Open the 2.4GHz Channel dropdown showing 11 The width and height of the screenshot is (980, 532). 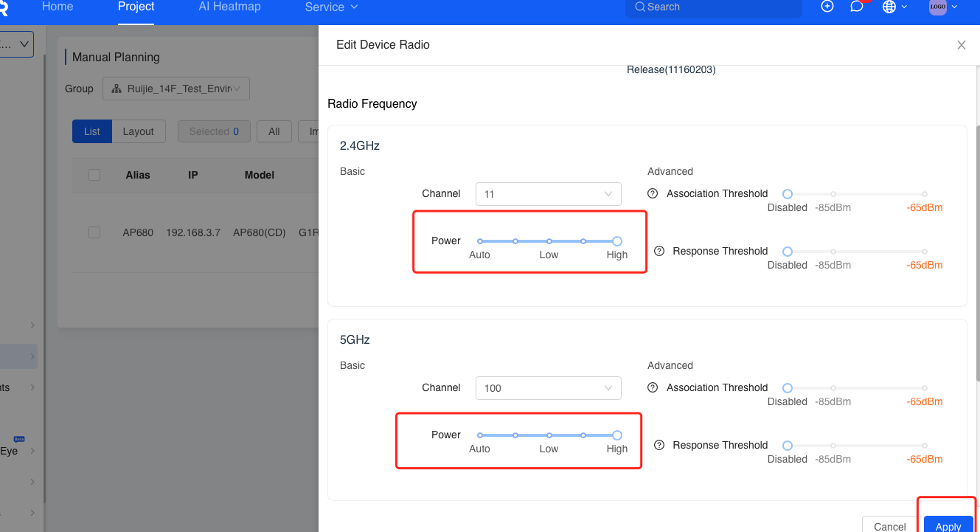[x=549, y=194]
